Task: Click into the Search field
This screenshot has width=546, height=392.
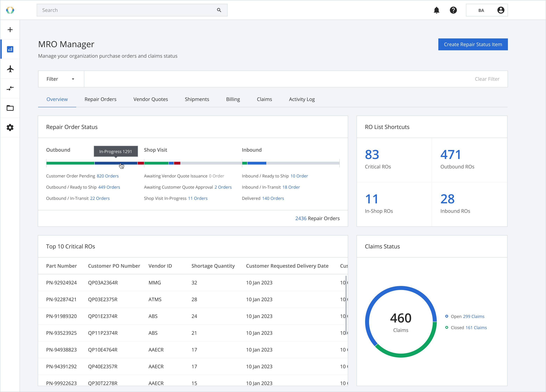Action: [132, 10]
